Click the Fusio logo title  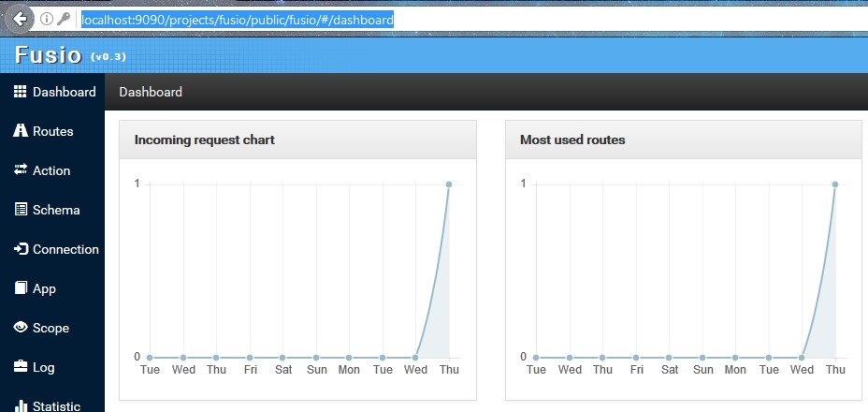tap(48, 55)
